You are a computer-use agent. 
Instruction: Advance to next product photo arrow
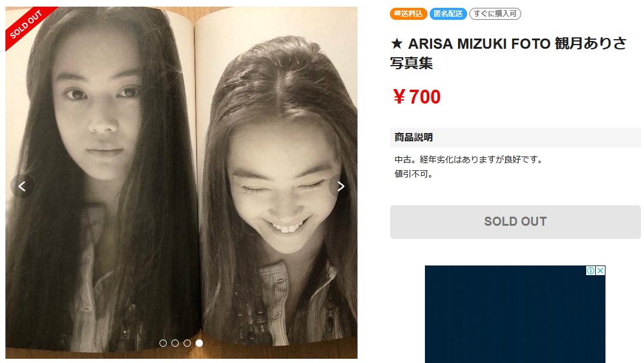(x=341, y=187)
